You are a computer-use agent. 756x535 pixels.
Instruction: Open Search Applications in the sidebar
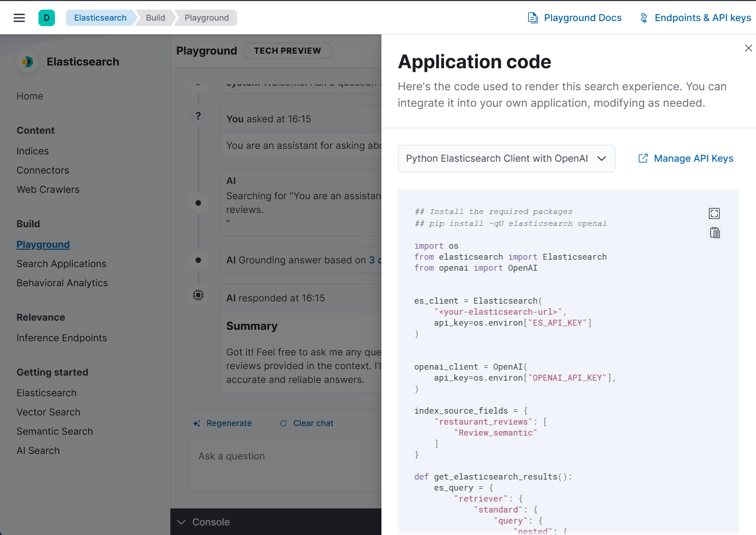61,264
